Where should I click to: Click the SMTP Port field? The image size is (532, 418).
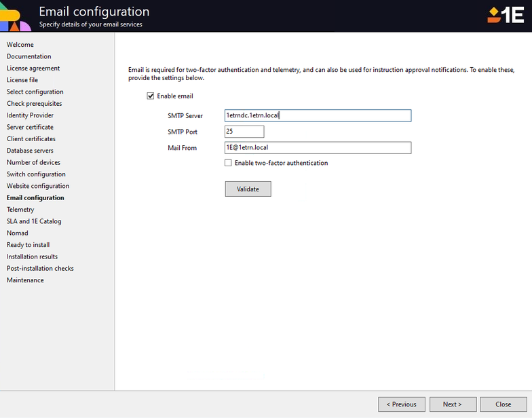coord(244,132)
